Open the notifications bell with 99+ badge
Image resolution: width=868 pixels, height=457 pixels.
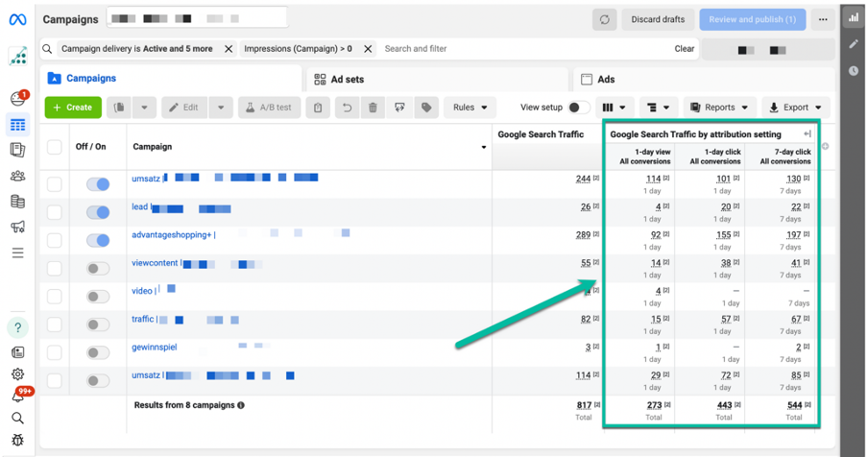click(19, 395)
